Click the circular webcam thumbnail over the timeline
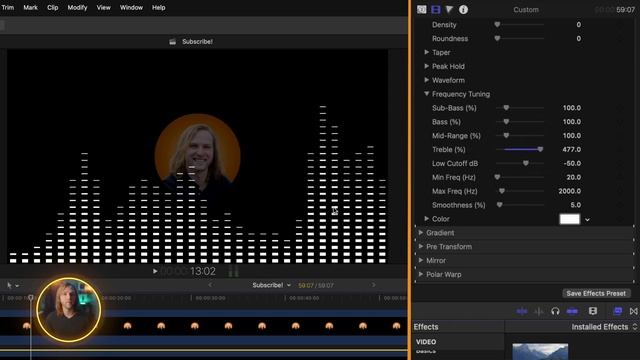 click(x=68, y=310)
